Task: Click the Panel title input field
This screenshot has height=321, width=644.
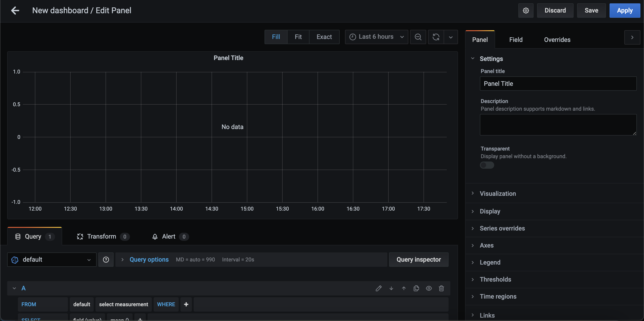Action: pyautogui.click(x=558, y=84)
